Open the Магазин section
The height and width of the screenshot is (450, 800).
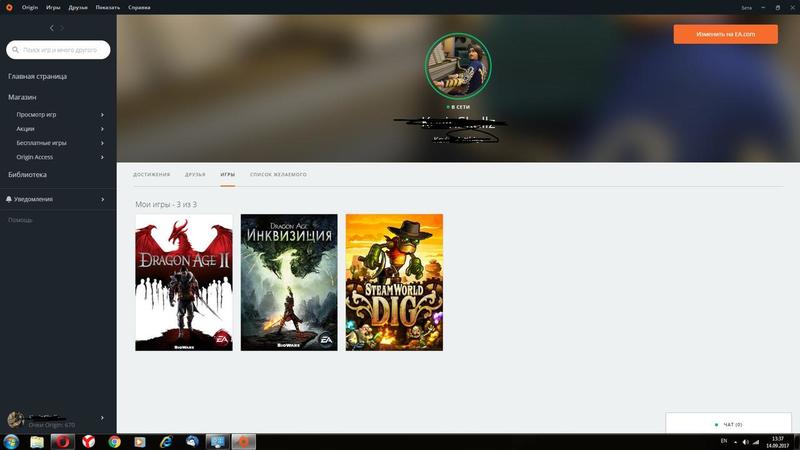[22, 97]
